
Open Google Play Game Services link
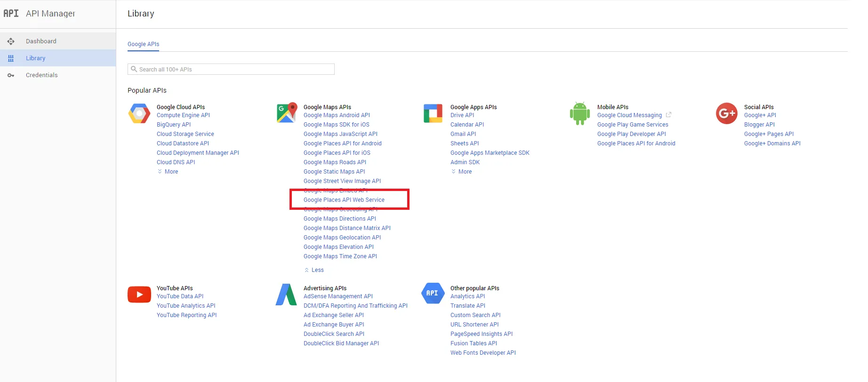click(633, 125)
